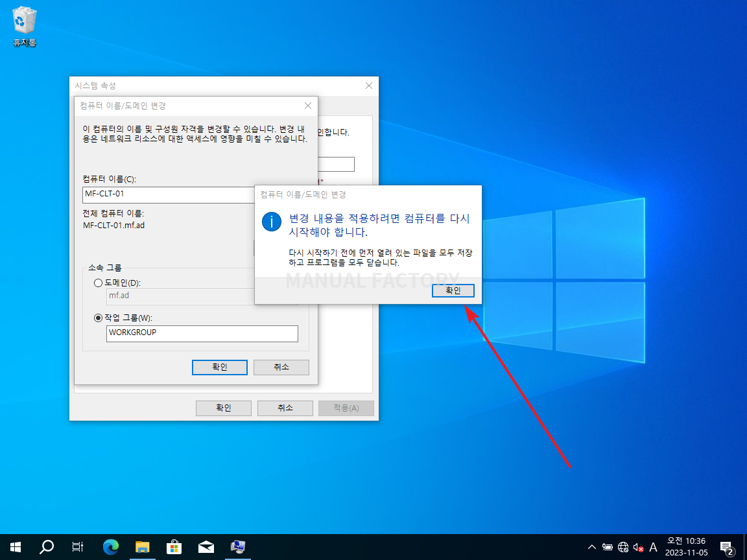Click the blue information icon in dialog

click(x=272, y=222)
